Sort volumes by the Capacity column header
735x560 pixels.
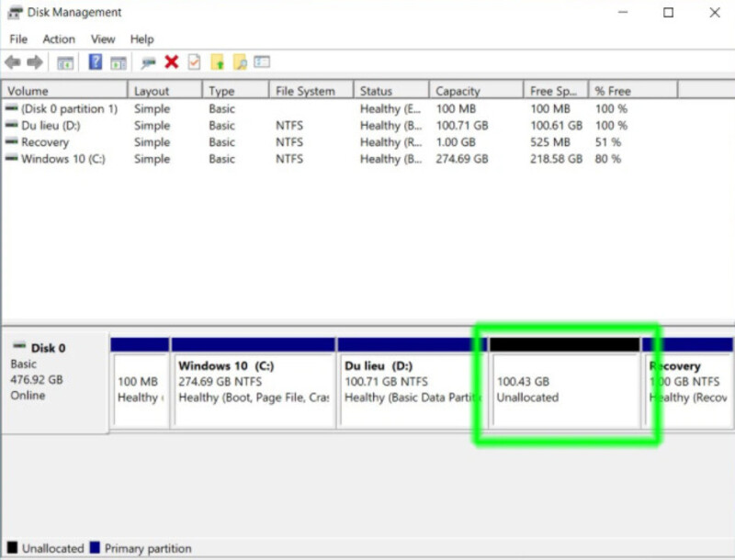click(x=476, y=90)
